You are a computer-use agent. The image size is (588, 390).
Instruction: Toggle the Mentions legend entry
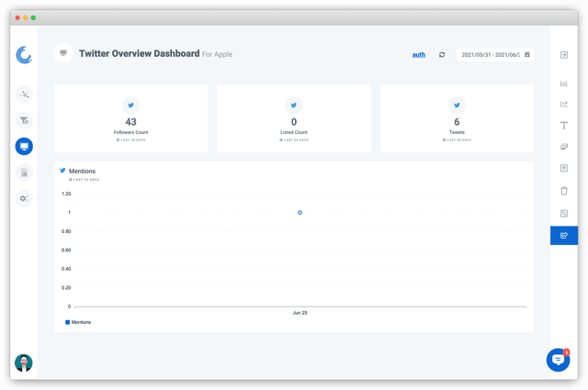pos(78,322)
